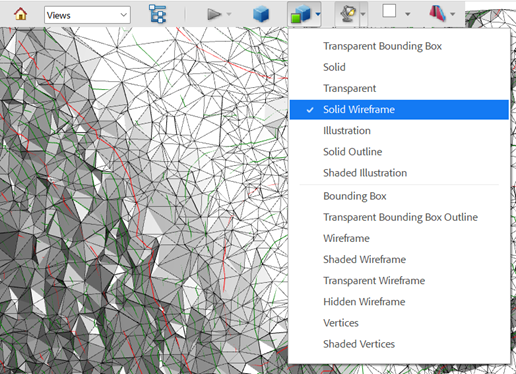Viewport: 516px width, 374px height.
Task: Toggle the Model Tree icon
Action: coord(158,14)
